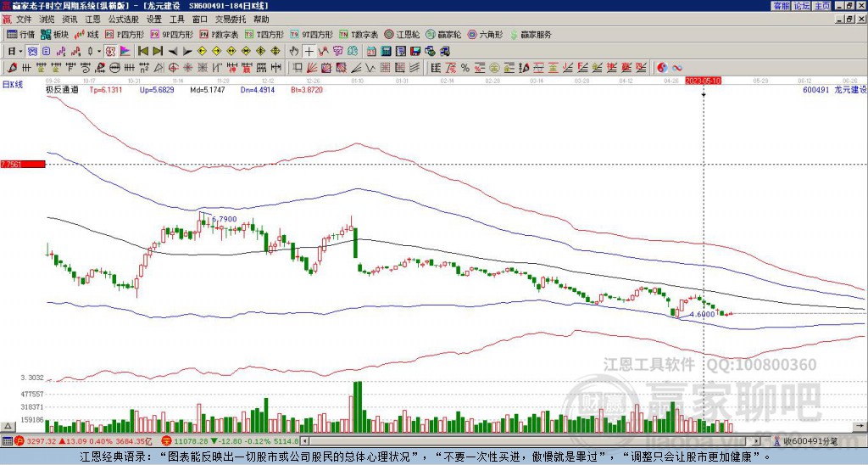Click the infinity loop icon

pos(677,68)
